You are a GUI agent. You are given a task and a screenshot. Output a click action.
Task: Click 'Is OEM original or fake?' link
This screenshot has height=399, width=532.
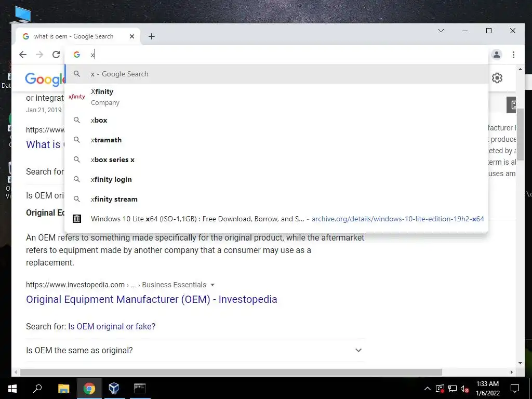[112, 326]
